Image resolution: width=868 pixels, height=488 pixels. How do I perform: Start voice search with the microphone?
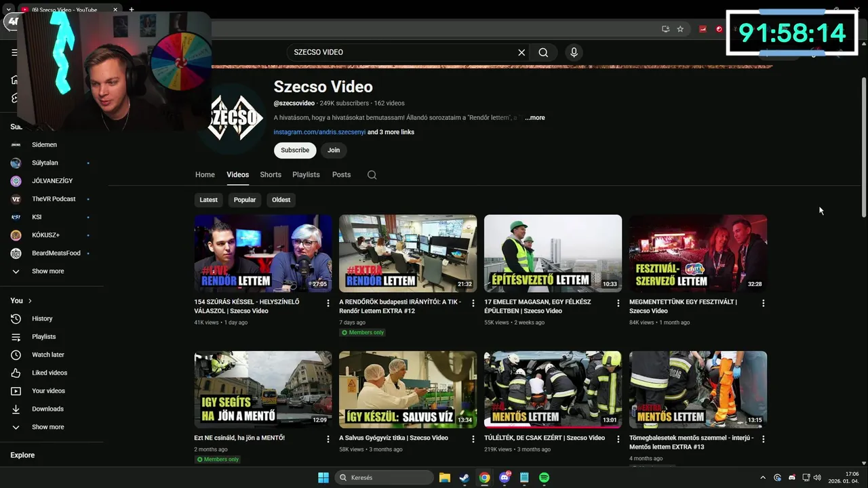tap(574, 52)
